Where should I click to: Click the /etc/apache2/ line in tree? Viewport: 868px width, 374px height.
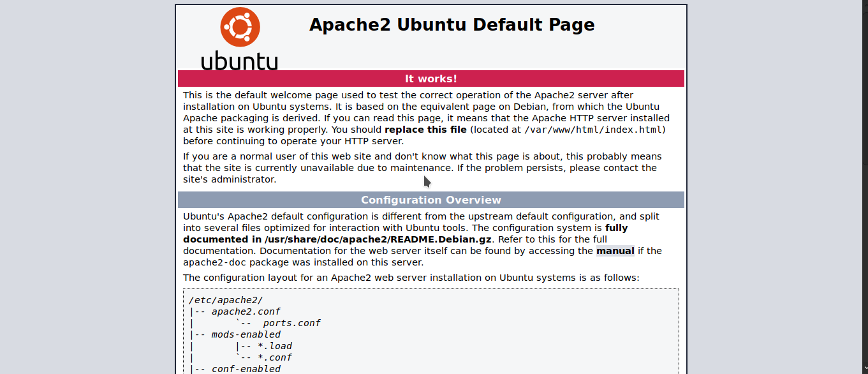click(x=226, y=300)
